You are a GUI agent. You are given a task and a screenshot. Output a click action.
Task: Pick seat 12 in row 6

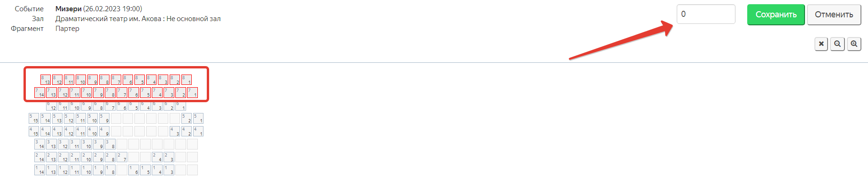pyautogui.click(x=52, y=105)
